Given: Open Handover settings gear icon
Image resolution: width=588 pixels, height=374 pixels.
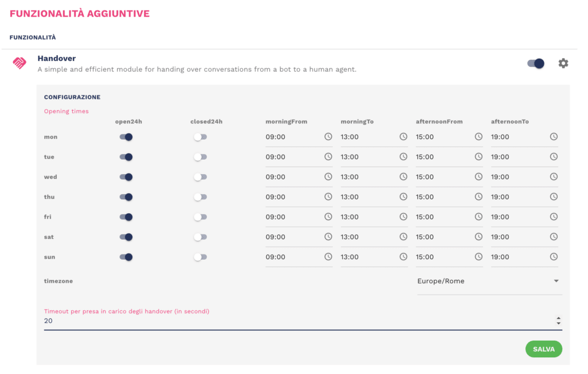Looking at the screenshot, I should [563, 63].
